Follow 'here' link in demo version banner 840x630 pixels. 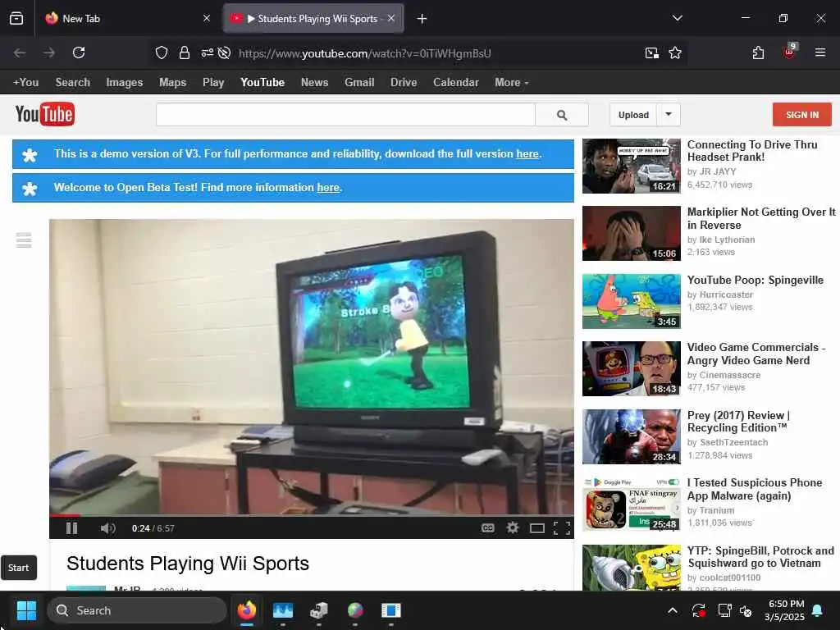click(527, 153)
